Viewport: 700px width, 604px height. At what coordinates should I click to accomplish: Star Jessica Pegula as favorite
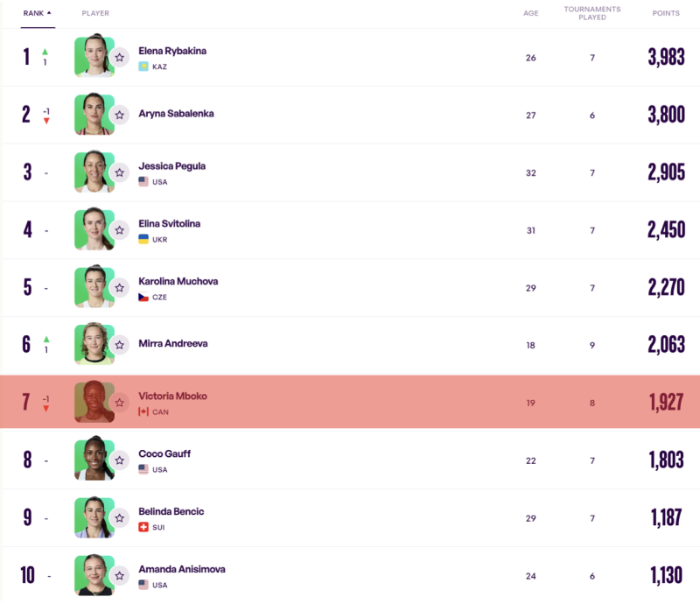(120, 172)
